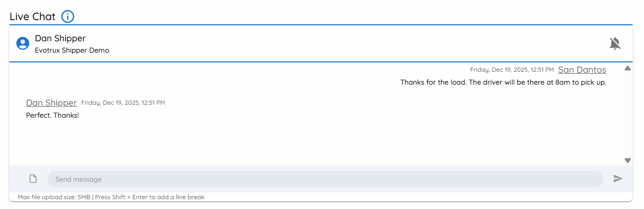Attach a file using the document icon
This screenshot has width=644, height=209.
33,179
